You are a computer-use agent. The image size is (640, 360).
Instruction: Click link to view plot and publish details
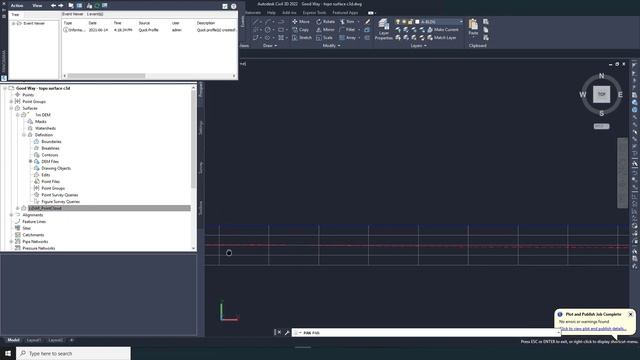tap(593, 329)
